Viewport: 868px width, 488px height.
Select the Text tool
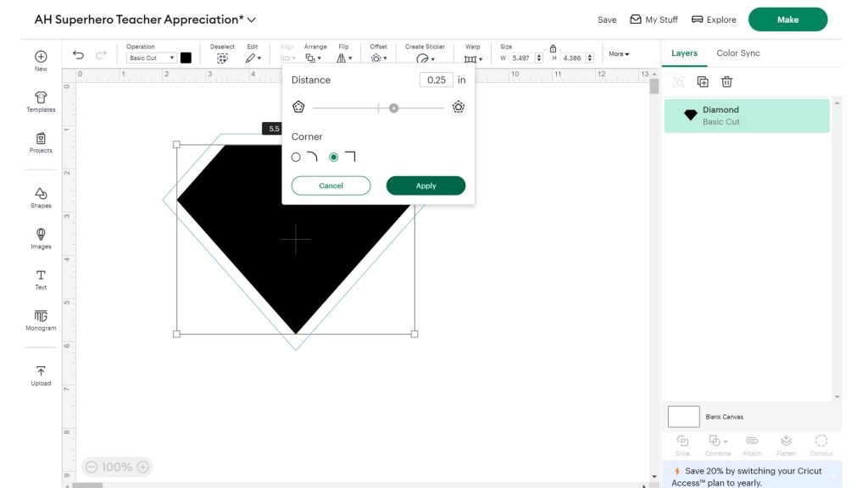pyautogui.click(x=41, y=280)
